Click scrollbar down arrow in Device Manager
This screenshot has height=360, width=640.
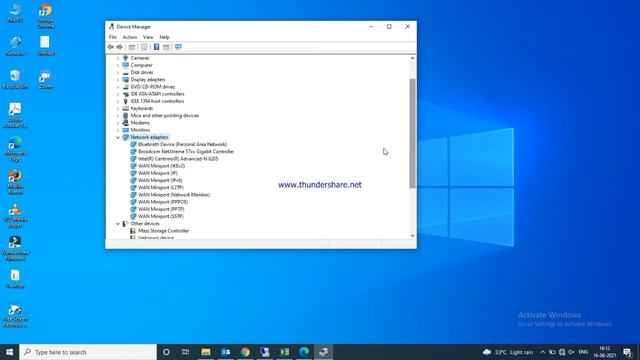[412, 236]
